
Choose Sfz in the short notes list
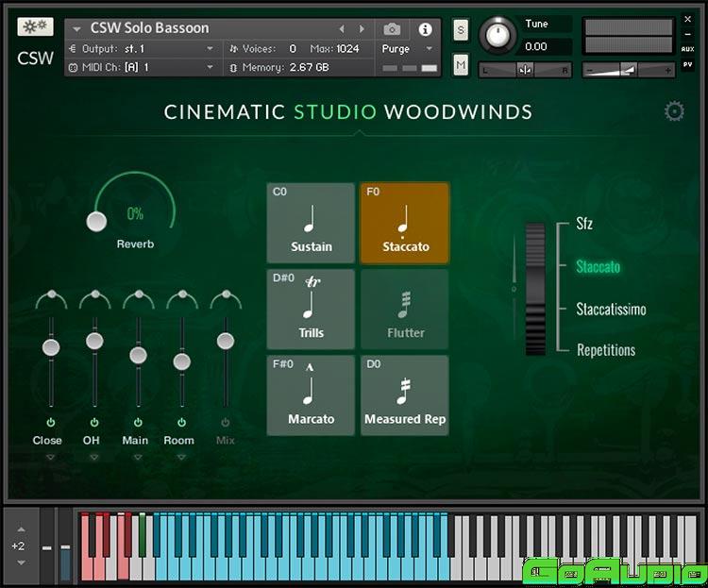[584, 225]
